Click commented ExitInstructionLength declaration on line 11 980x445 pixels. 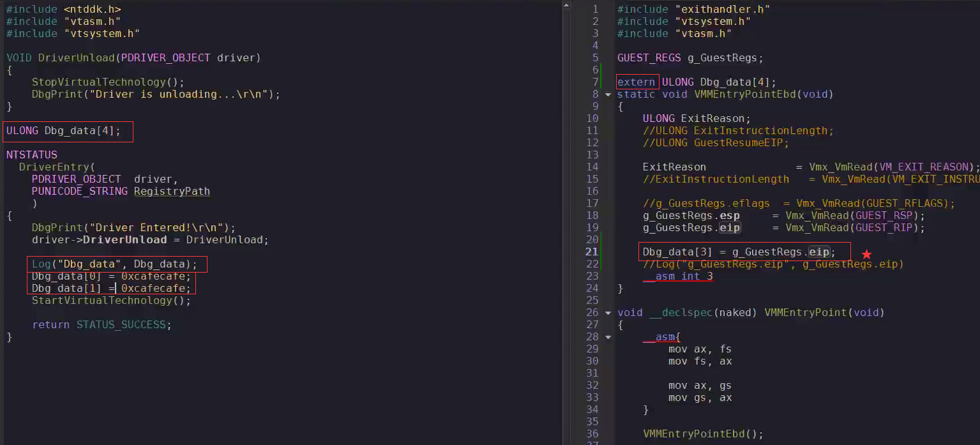[x=738, y=130]
